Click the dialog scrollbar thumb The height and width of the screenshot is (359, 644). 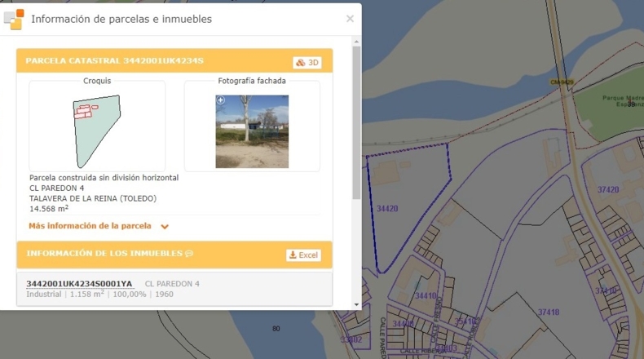tap(356, 122)
